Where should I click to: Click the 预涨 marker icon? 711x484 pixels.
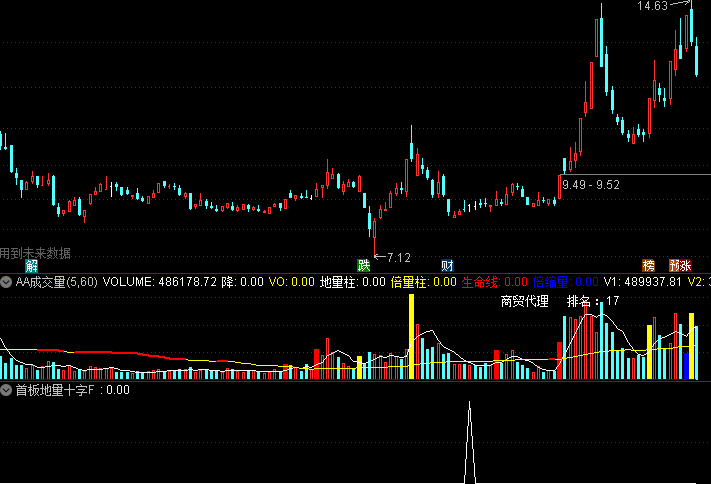680,266
